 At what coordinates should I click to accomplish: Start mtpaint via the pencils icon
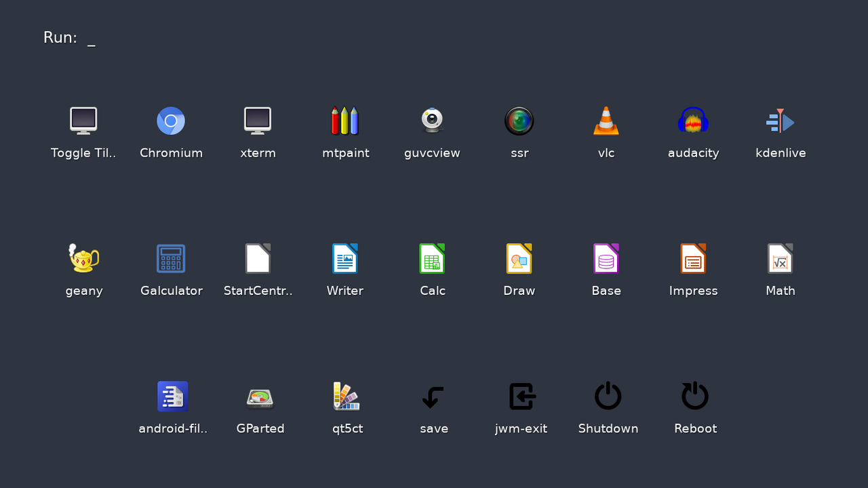[x=345, y=121]
